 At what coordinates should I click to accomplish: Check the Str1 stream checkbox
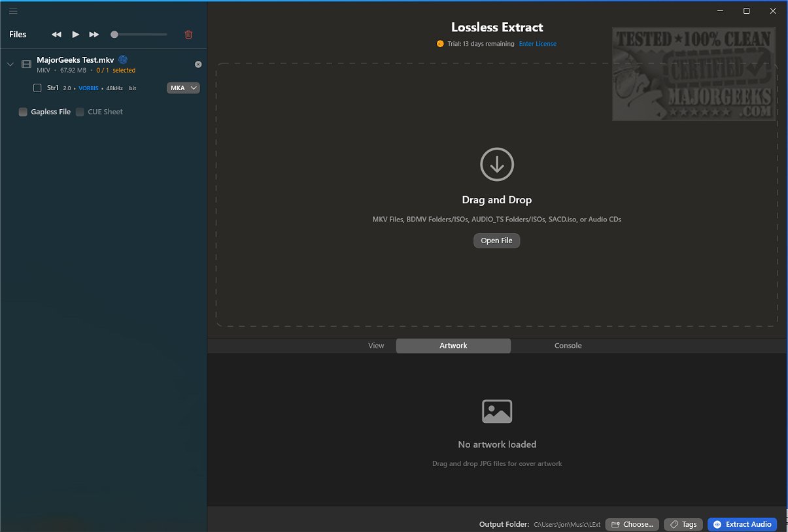pyautogui.click(x=37, y=88)
